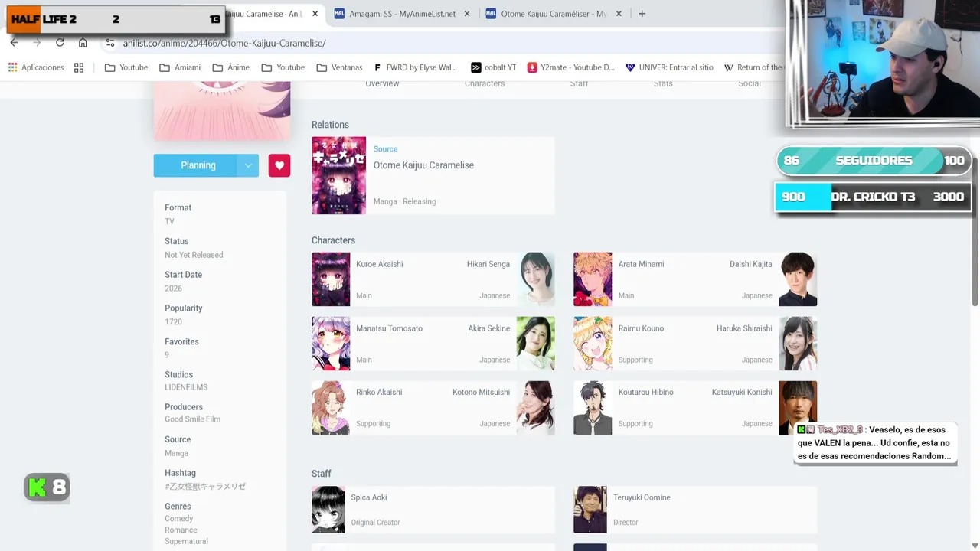Image resolution: width=980 pixels, height=551 pixels.
Task: Expand the Planning list status dropdown arrow
Action: (248, 165)
